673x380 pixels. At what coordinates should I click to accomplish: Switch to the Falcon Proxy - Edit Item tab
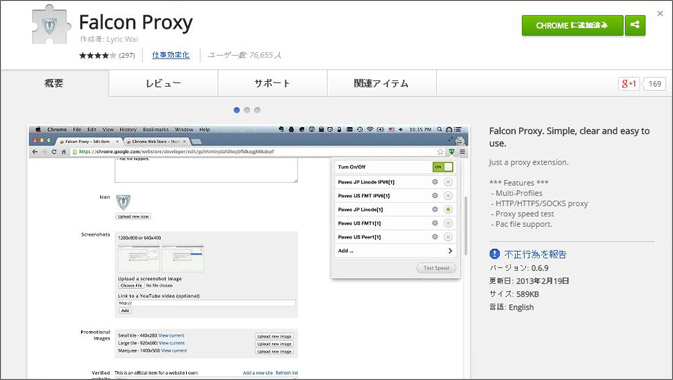tap(89, 141)
